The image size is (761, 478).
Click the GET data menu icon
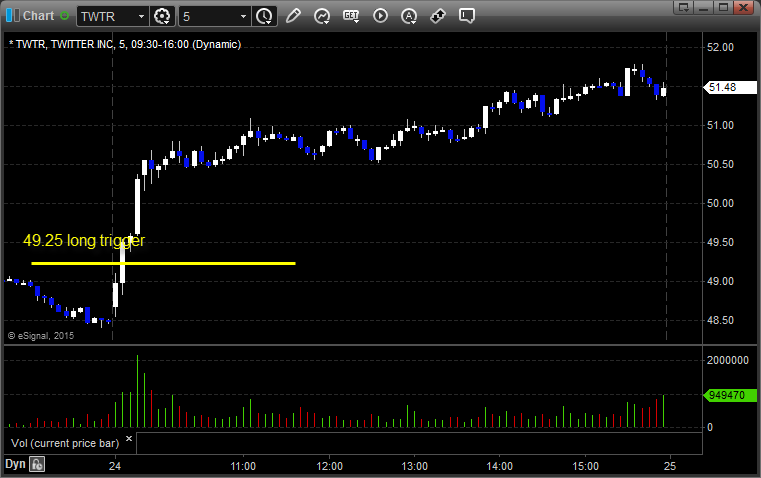(351, 16)
